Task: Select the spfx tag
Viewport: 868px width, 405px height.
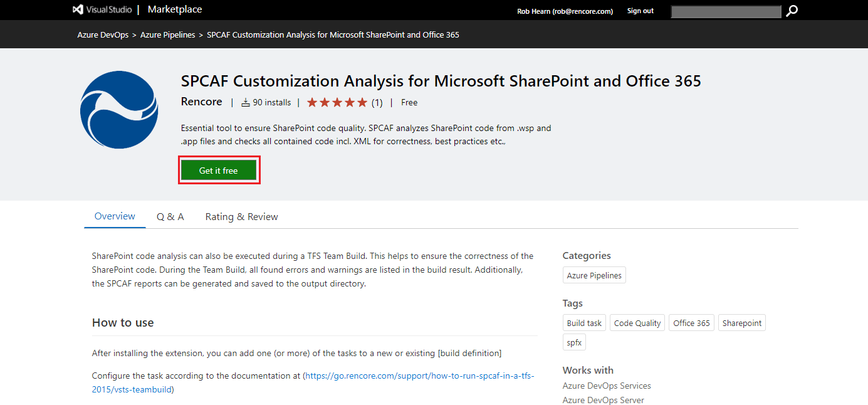Action: click(x=574, y=342)
